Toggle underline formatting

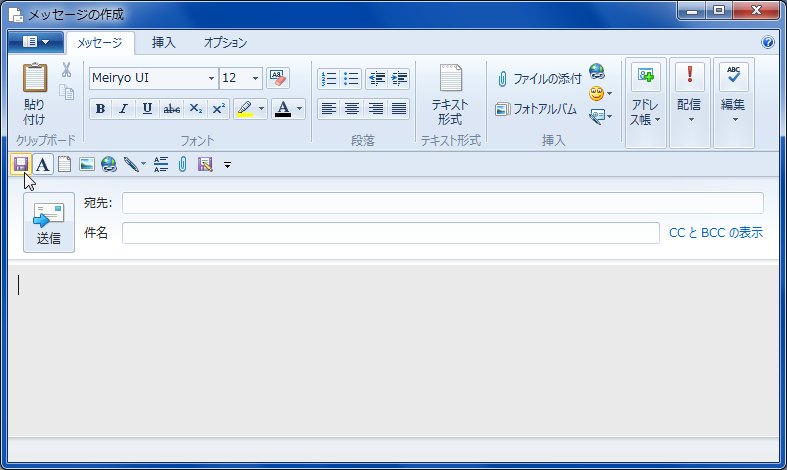[147, 108]
